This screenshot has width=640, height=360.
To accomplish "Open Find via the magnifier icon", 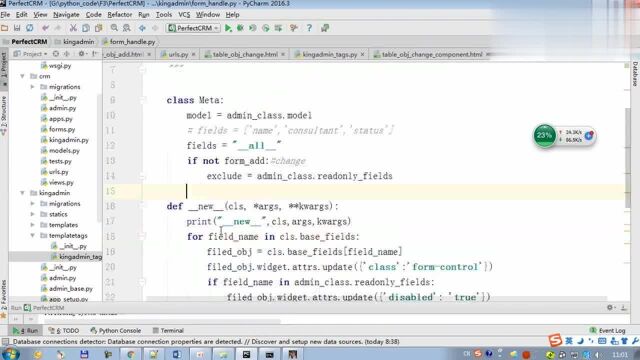I will pyautogui.click(x=114, y=28).
